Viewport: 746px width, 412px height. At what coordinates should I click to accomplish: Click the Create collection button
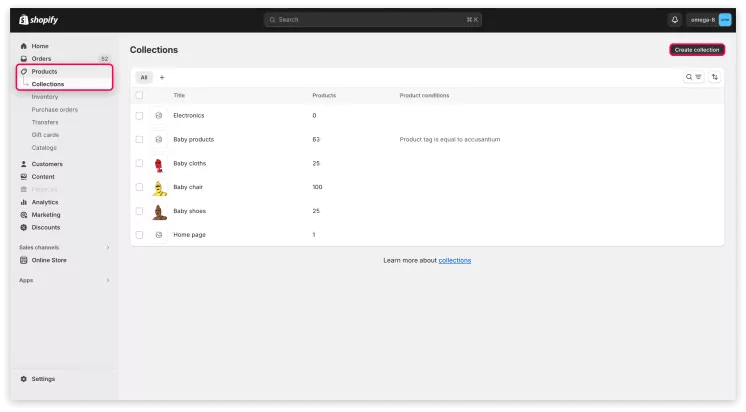[697, 49]
